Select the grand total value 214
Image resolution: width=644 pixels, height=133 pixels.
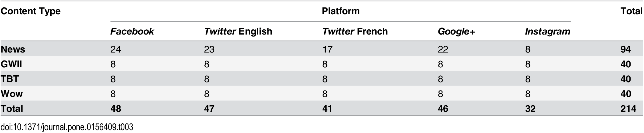628,109
